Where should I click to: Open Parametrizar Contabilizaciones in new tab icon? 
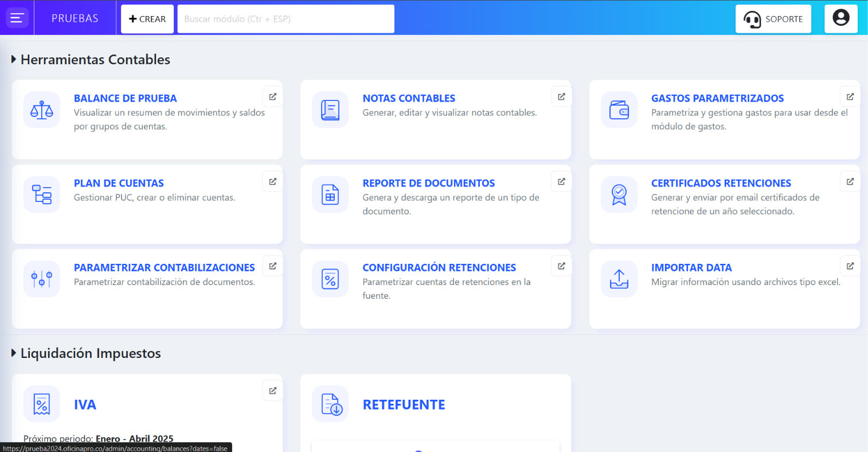[x=273, y=266]
